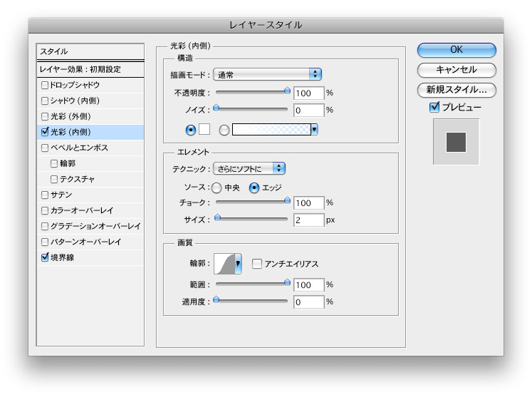The width and height of the screenshot is (532, 395).
Task: Choose the エッジ source radio button
Action: [x=254, y=188]
